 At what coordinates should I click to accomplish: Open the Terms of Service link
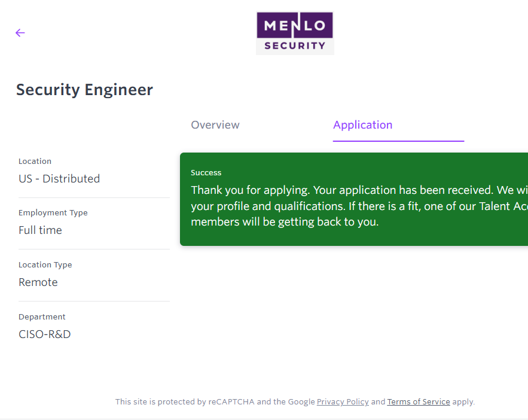(x=419, y=402)
